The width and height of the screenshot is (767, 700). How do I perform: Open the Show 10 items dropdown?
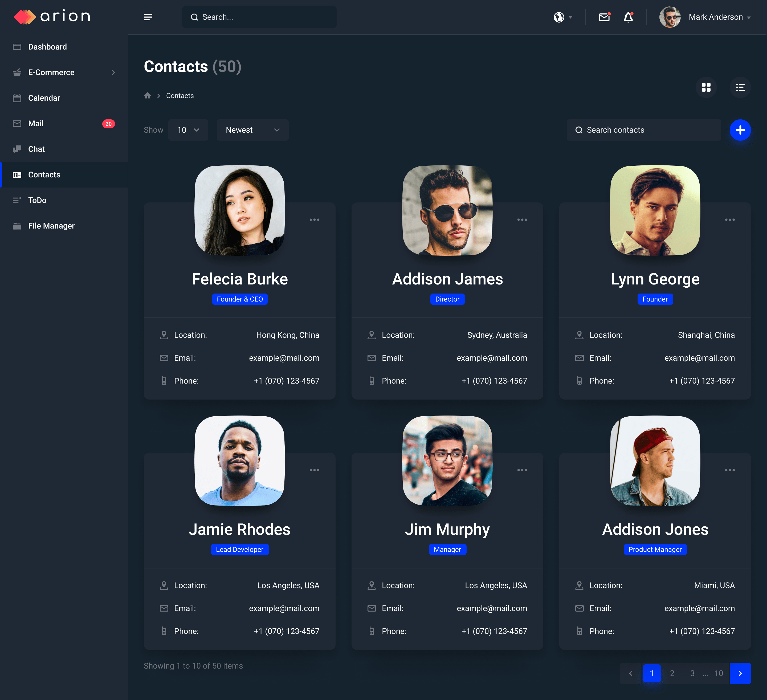(x=188, y=130)
